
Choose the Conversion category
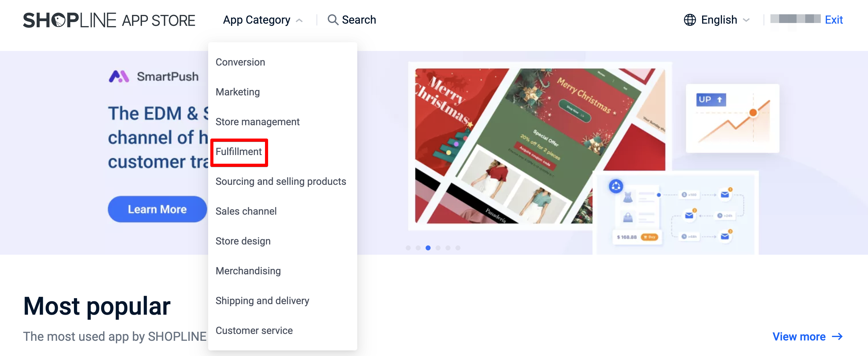pyautogui.click(x=240, y=62)
